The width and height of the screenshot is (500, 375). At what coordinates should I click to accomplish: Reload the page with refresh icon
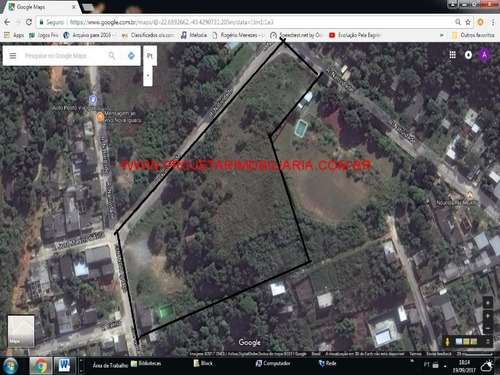(29, 22)
